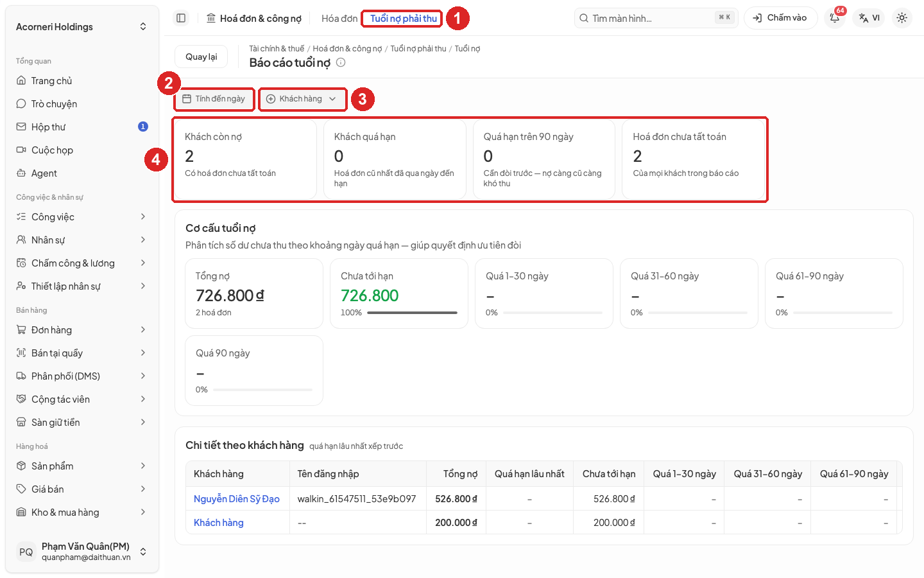The width and height of the screenshot is (924, 578).
Task: Click Tài chính & thuế breadcrumb
Action: [x=277, y=49]
